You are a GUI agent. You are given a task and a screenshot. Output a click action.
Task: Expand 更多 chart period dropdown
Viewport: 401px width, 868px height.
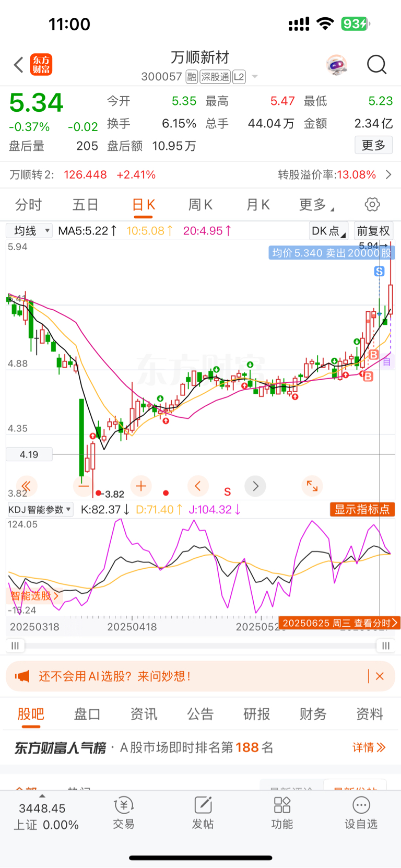[x=316, y=205]
